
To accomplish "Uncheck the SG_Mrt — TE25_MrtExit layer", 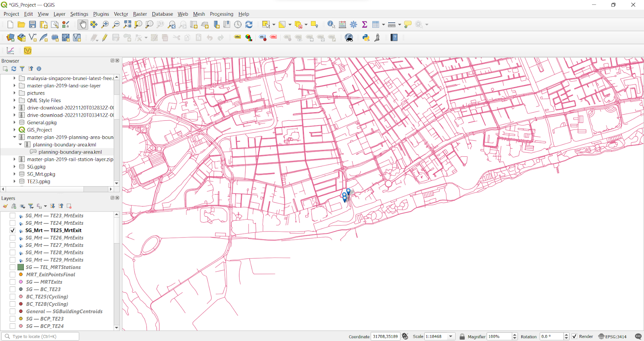I will 12,230.
